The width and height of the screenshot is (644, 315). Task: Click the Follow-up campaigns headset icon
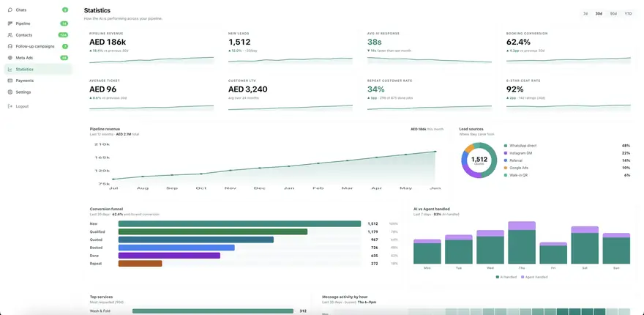click(10, 46)
